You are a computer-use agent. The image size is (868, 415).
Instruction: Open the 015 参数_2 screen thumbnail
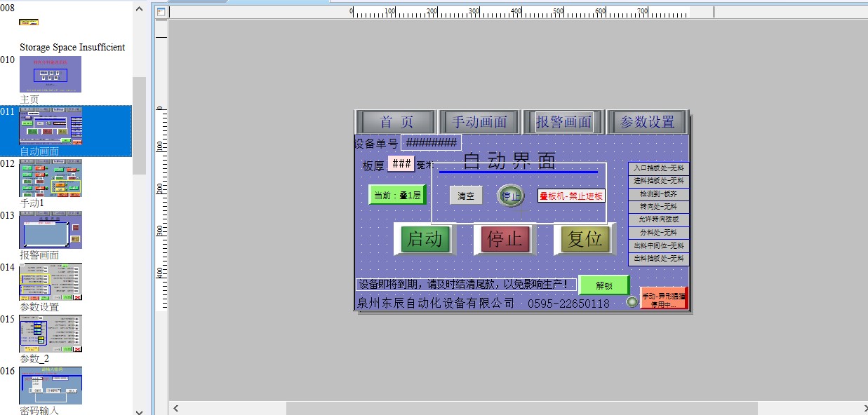(51, 334)
